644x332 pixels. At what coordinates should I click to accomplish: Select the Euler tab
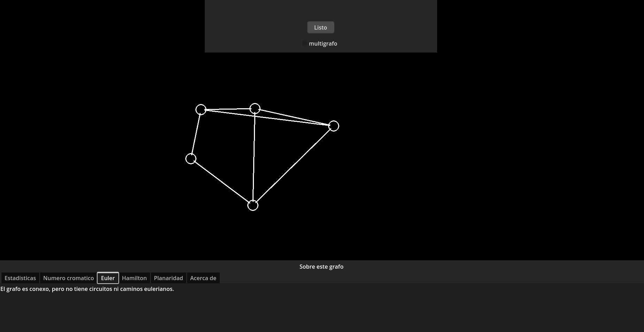pos(108,278)
